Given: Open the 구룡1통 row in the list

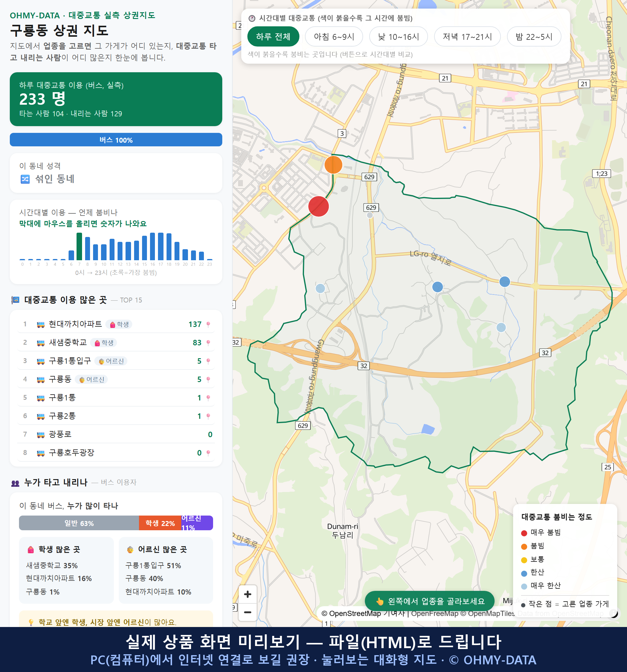Looking at the screenshot, I should coord(116,397).
